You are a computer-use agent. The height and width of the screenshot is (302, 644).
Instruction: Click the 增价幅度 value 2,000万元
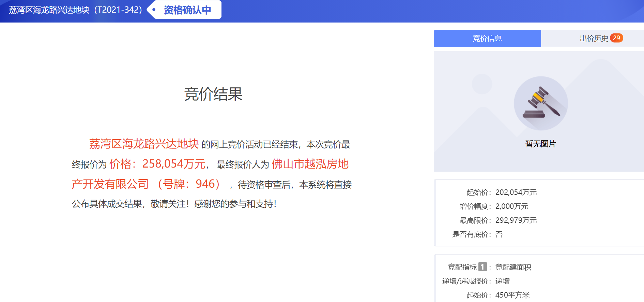[511, 206]
